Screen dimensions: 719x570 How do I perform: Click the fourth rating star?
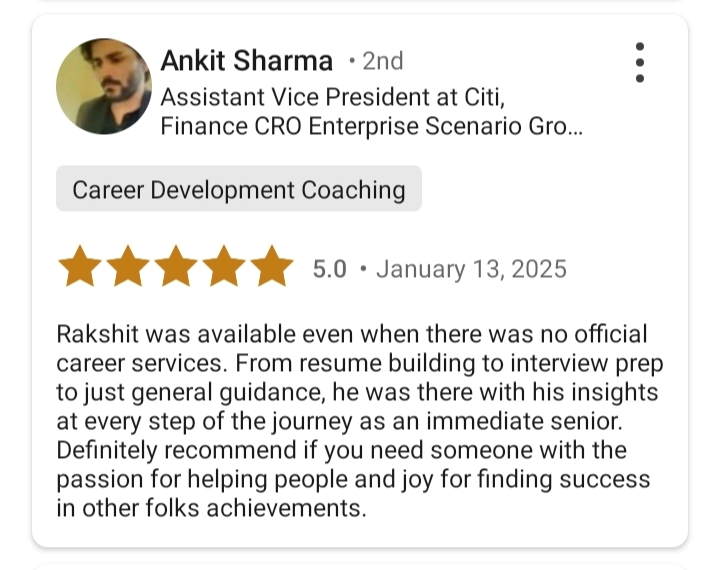pyautogui.click(x=224, y=268)
